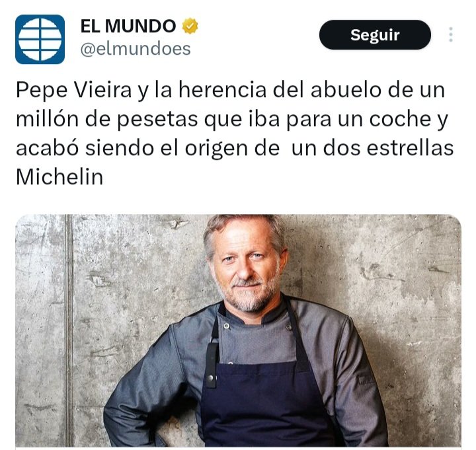Image resolution: width=476 pixels, height=450 pixels.
Task: Click the navy apron in the photo
Action: [264, 404]
